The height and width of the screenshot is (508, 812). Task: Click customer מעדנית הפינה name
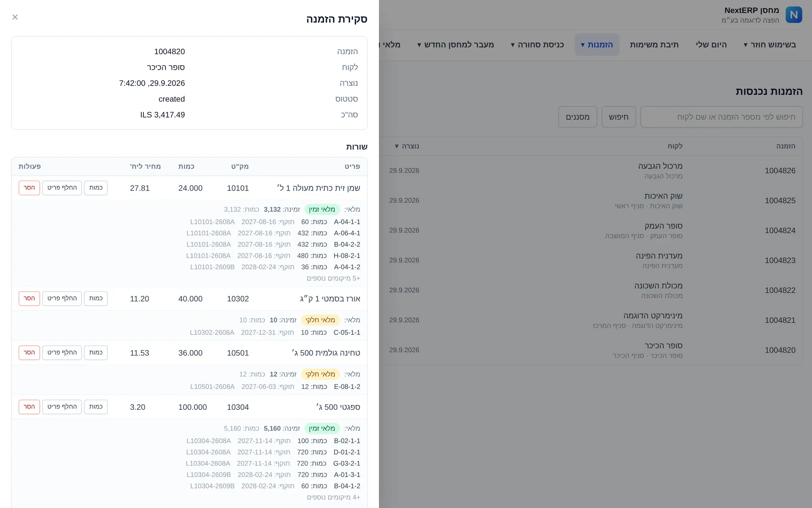click(659, 256)
